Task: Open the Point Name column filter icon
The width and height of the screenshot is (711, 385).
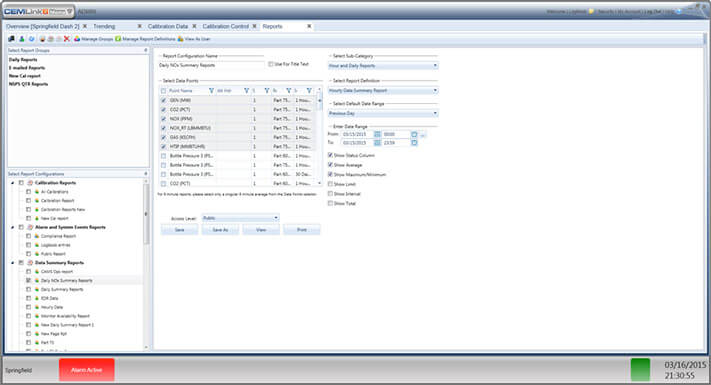Action: click(x=211, y=91)
